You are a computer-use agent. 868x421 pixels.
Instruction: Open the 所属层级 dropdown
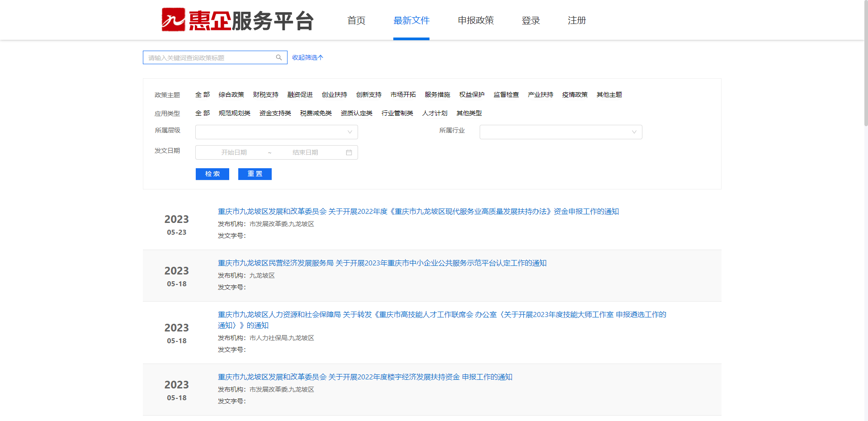point(277,132)
